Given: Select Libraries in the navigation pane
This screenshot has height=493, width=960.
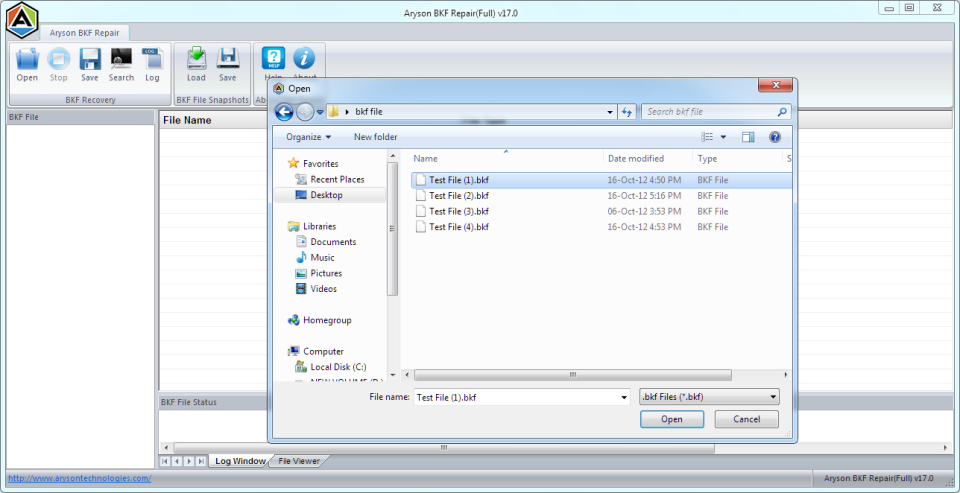Looking at the screenshot, I should click(x=312, y=226).
